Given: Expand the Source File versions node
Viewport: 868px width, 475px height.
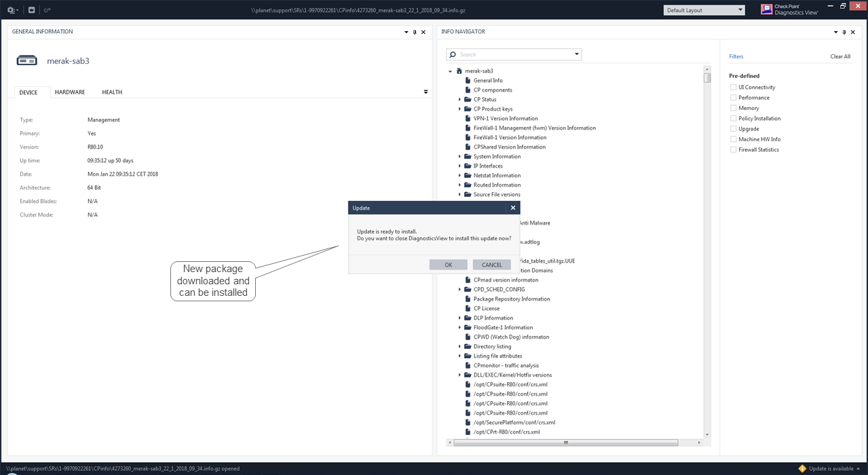Looking at the screenshot, I should click(x=459, y=195).
